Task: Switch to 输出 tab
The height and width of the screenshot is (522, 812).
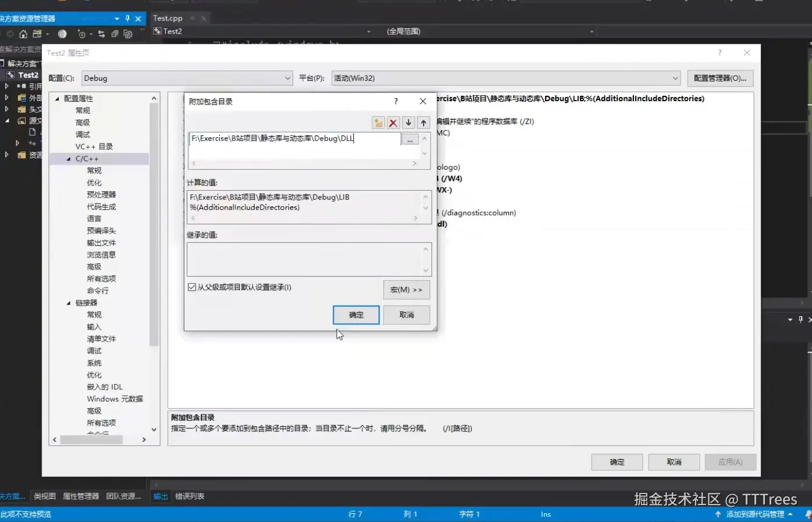Action: (x=161, y=496)
